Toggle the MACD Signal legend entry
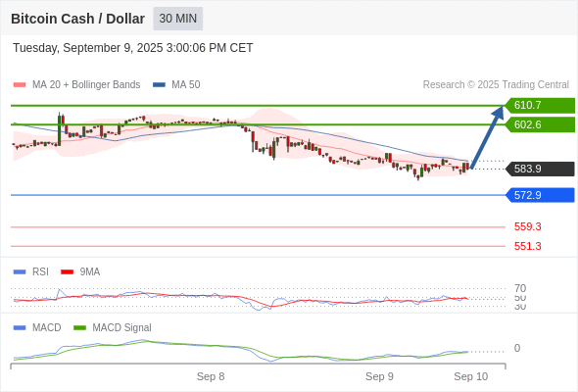578x392 pixels. click(x=113, y=327)
